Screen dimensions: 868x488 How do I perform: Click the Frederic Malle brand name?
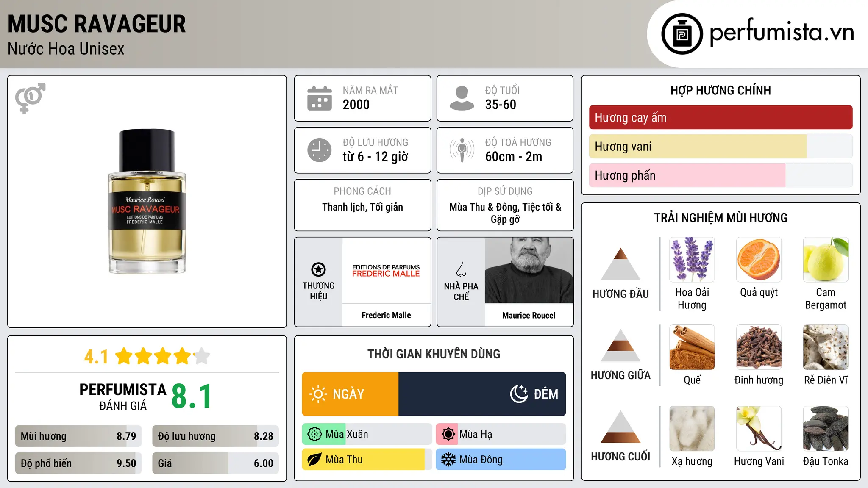[x=386, y=315]
